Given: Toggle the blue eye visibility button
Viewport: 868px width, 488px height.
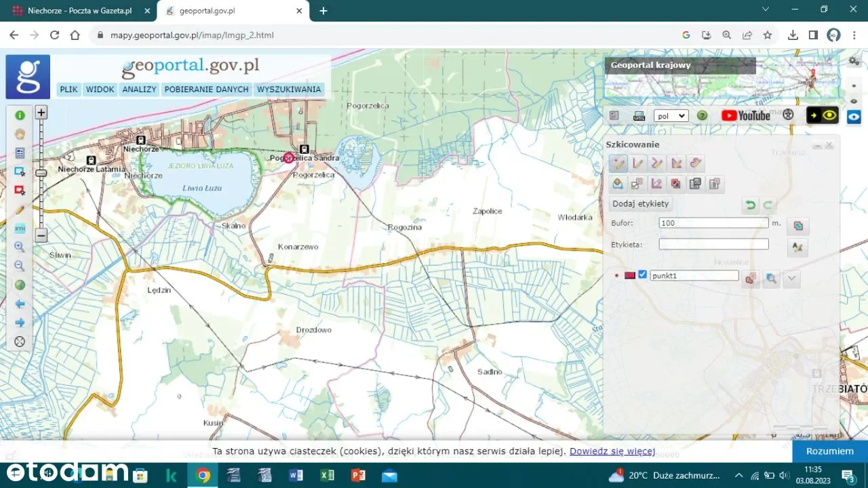Looking at the screenshot, I should (853, 117).
